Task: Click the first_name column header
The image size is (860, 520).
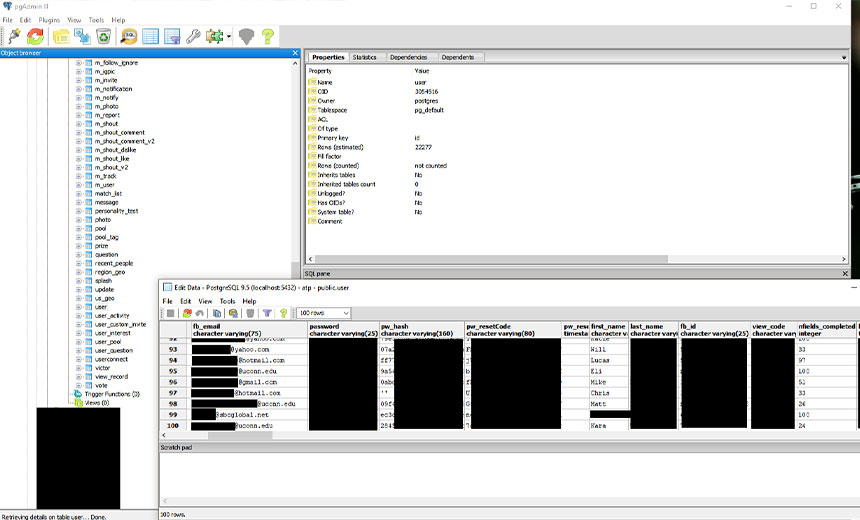Action: coord(609,330)
